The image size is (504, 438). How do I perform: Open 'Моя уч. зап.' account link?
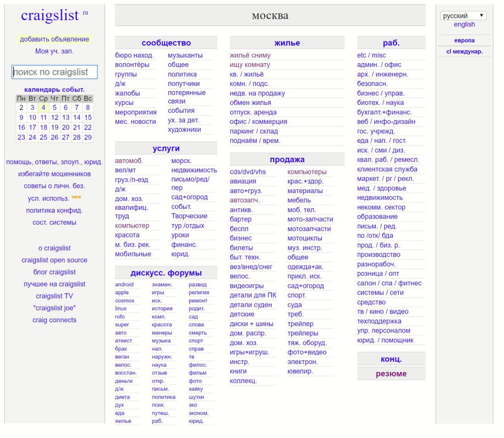click(54, 51)
